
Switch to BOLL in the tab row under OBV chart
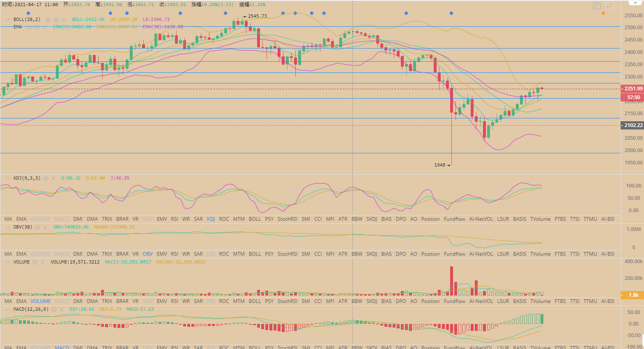point(255,254)
